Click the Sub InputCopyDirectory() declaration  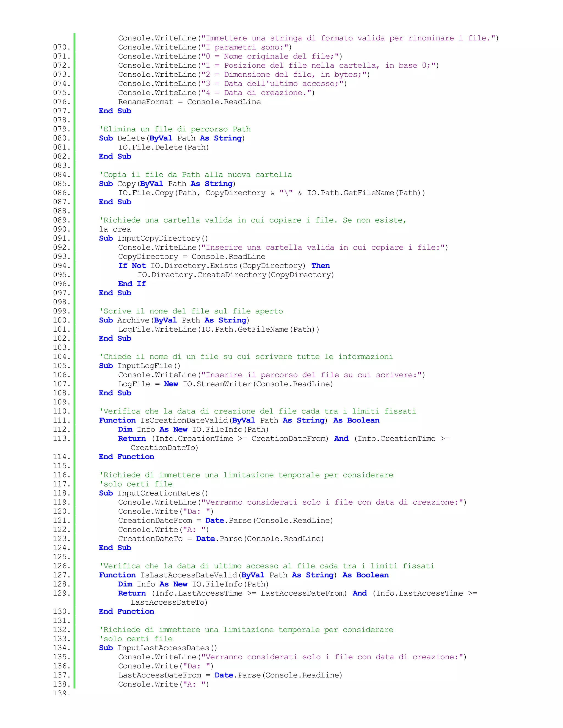(x=153, y=238)
